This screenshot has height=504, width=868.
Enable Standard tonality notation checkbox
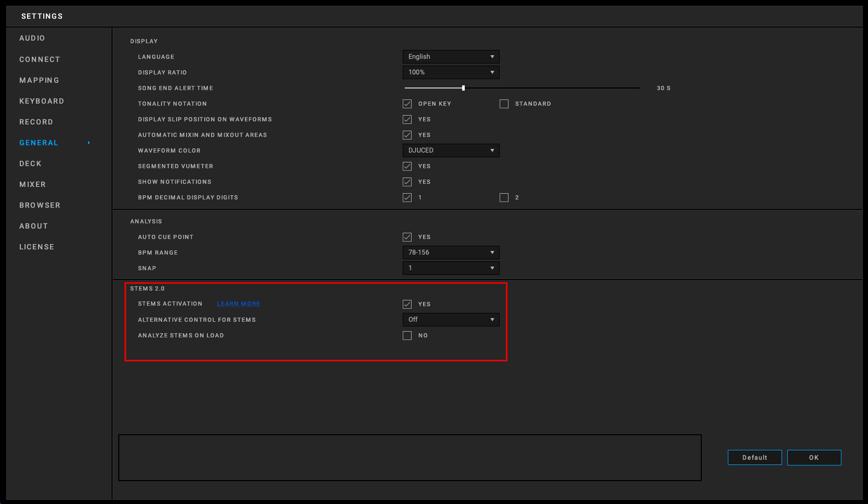(x=504, y=104)
